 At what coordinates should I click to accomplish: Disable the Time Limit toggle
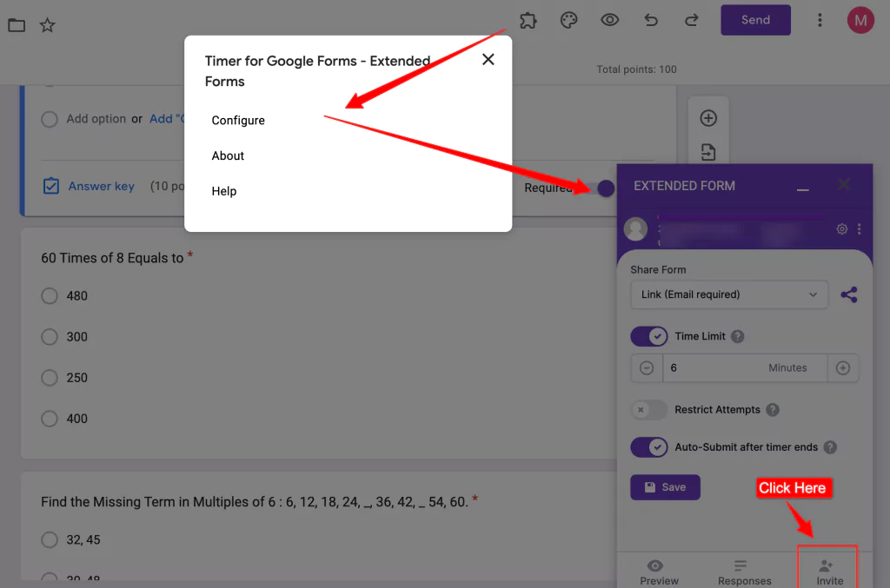pyautogui.click(x=648, y=336)
